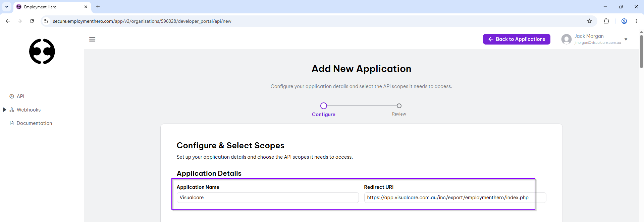This screenshot has height=222, width=644.
Task: Toggle the hamburger menu icon
Action: point(92,39)
